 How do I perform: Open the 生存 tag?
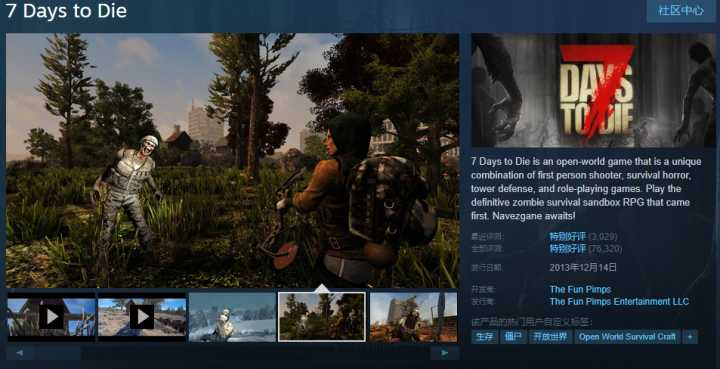484,336
